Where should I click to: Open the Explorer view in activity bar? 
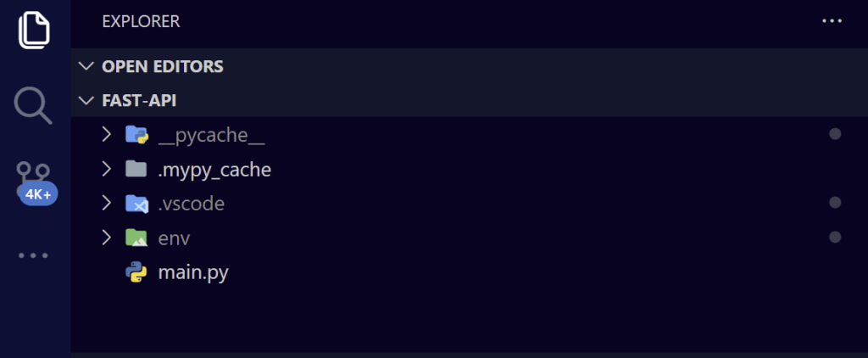(34, 30)
